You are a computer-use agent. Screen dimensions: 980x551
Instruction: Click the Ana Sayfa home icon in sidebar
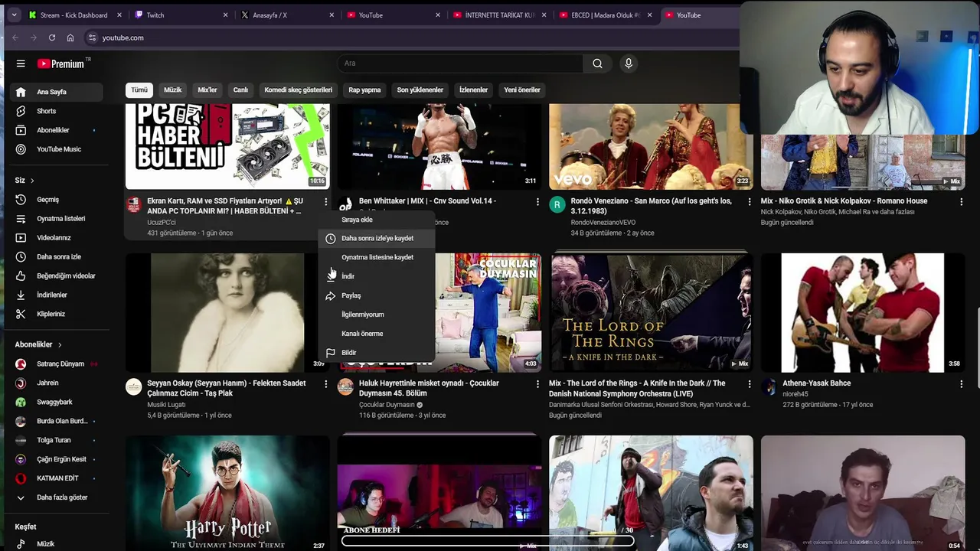click(21, 92)
